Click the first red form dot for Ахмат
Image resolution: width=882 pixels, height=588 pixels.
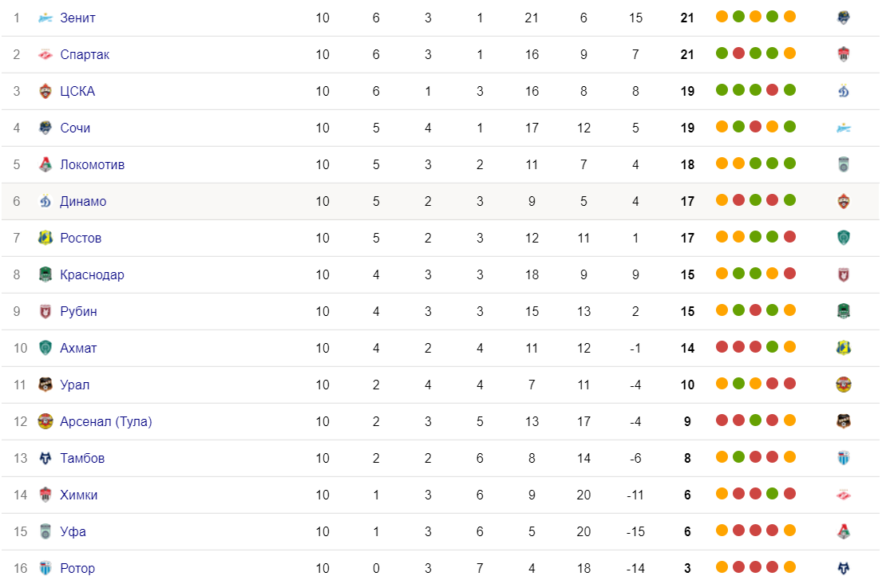point(722,347)
